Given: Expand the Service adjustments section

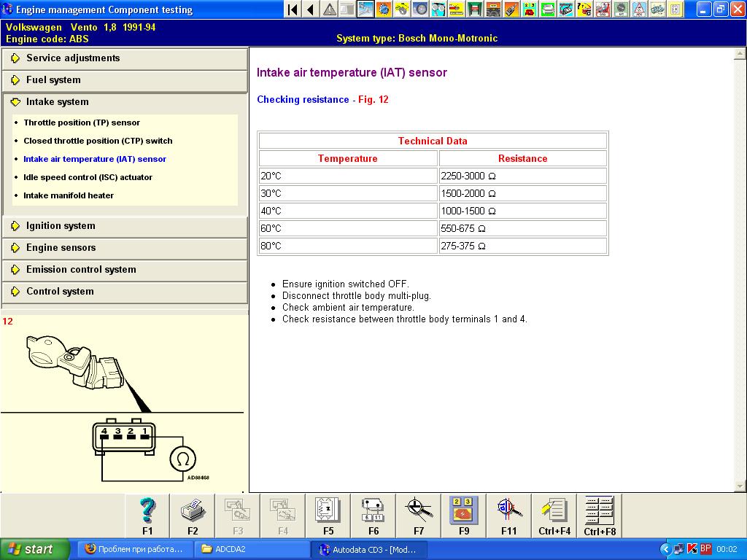Looking at the screenshot, I should pos(73,58).
